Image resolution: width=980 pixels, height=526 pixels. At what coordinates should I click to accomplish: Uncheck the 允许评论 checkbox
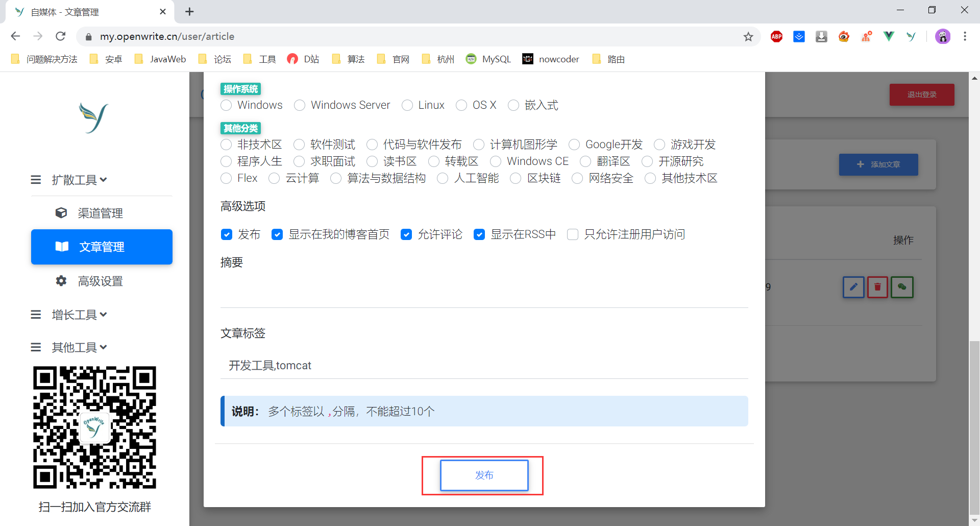point(406,234)
